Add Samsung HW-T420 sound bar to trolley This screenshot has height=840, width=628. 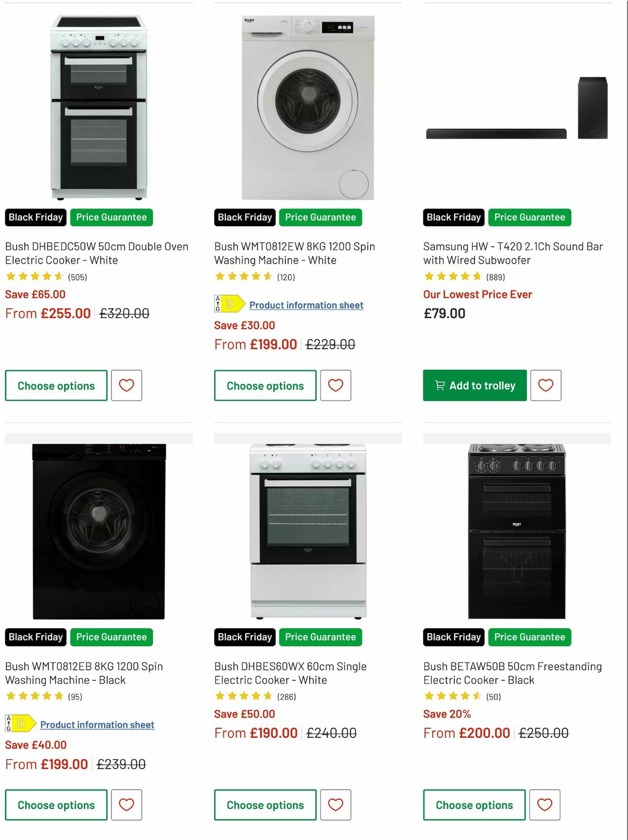tap(474, 385)
